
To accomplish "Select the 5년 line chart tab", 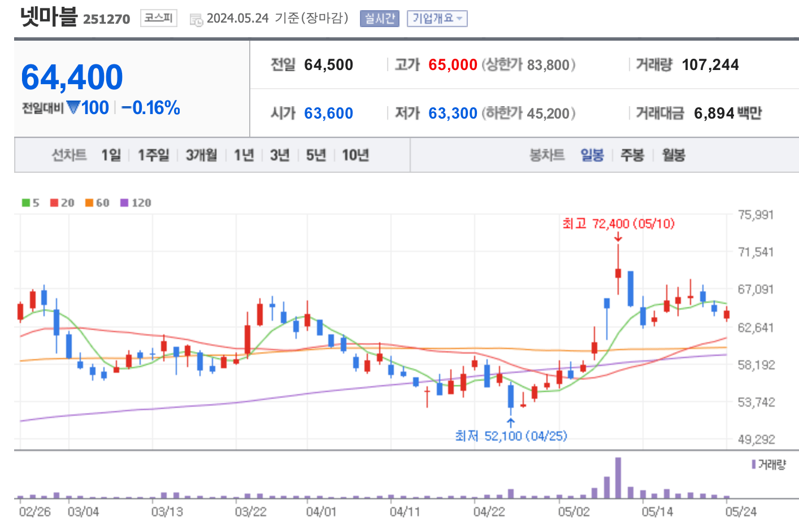I will [316, 155].
